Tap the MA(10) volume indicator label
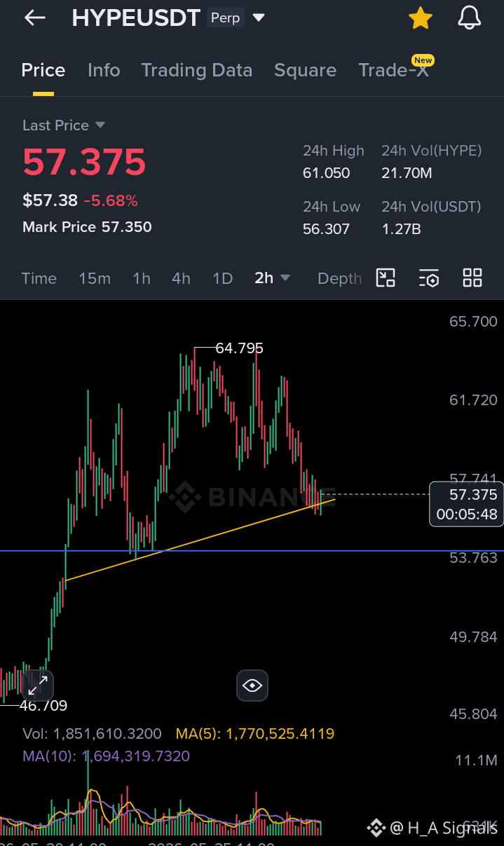The height and width of the screenshot is (846, 504). click(x=106, y=756)
